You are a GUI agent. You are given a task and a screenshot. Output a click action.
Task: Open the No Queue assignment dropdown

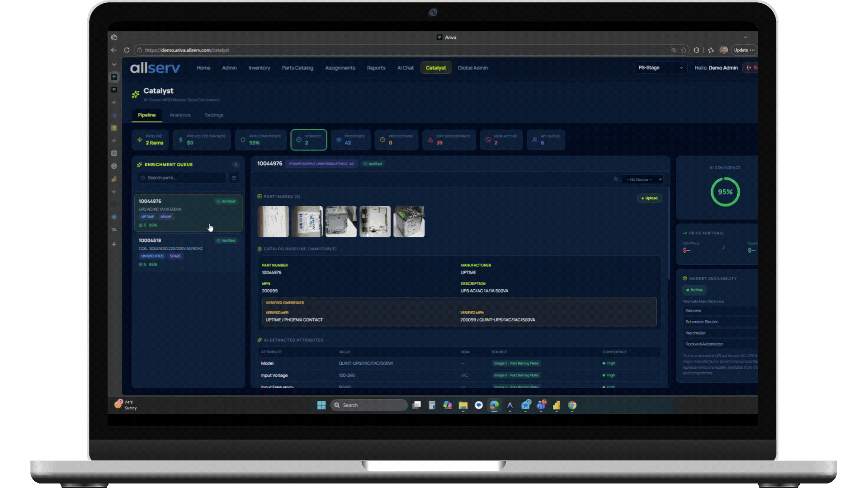(x=642, y=179)
